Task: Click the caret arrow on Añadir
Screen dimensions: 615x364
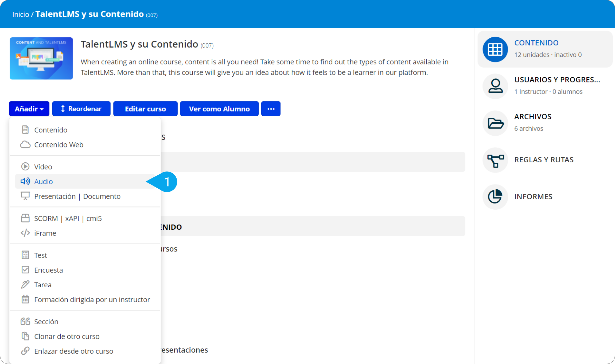Action: (42, 109)
